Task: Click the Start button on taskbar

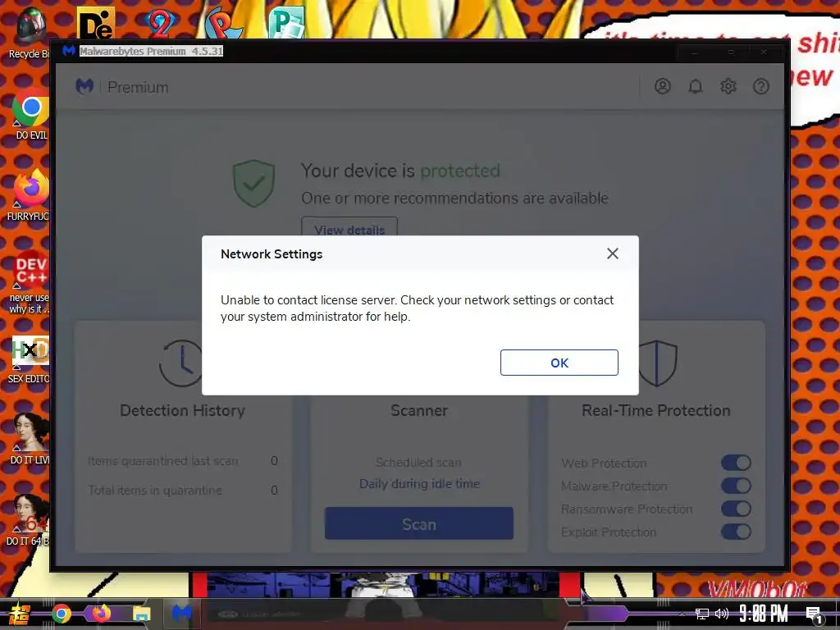Action: pos(18,614)
